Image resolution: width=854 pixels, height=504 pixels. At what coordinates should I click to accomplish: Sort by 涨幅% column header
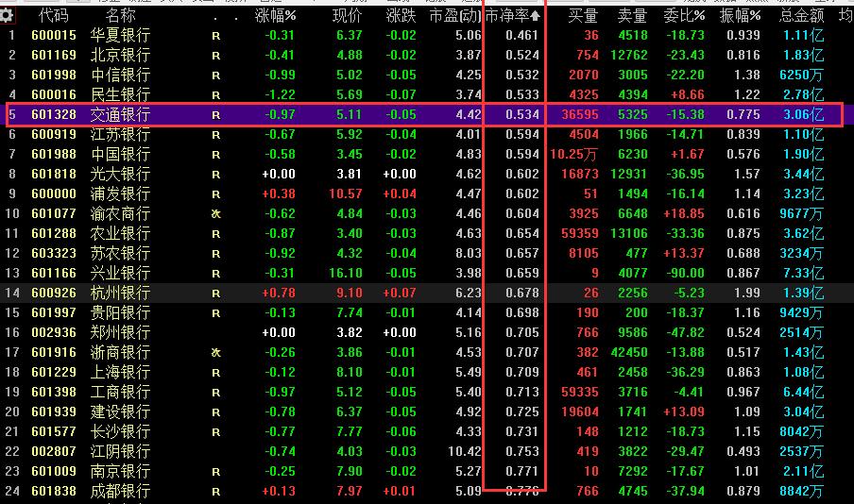pos(275,15)
